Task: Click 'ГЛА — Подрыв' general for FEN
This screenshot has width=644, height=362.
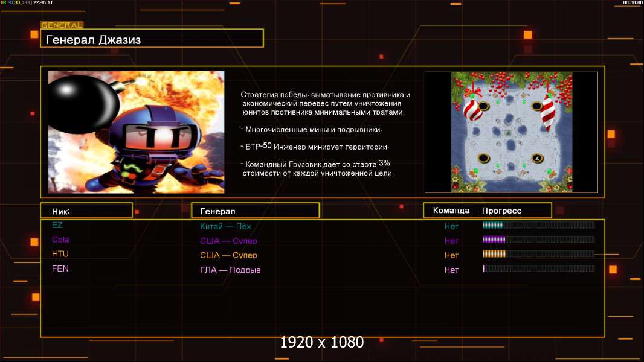Action: (x=230, y=270)
